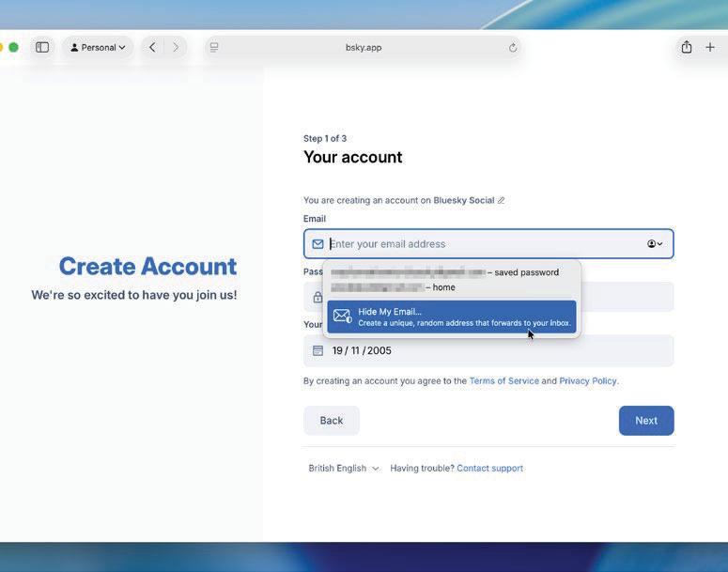Click the Next button

pos(646,421)
